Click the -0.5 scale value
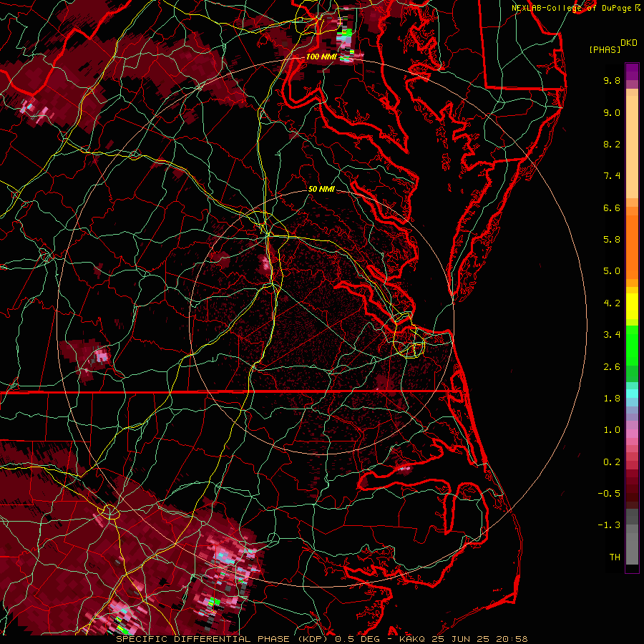 click(609, 494)
